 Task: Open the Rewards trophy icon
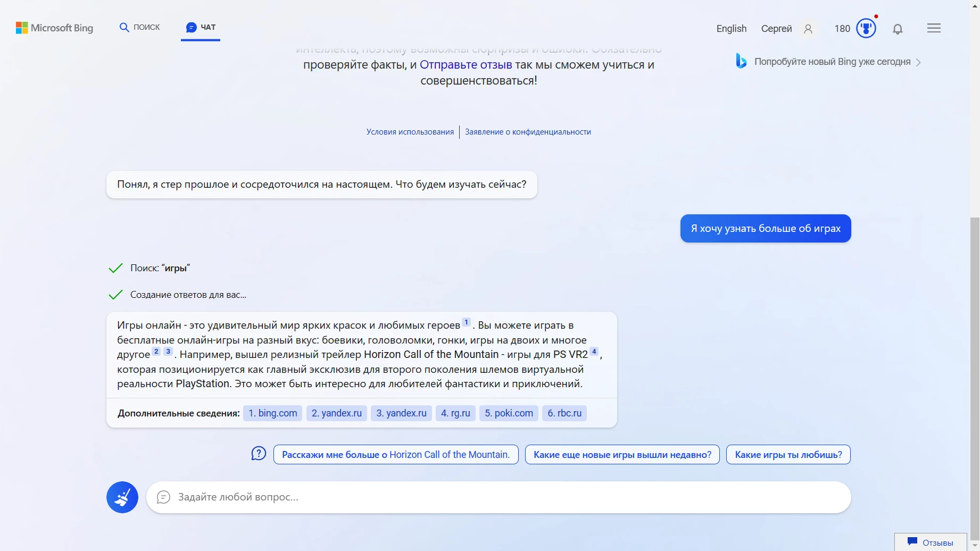866,28
